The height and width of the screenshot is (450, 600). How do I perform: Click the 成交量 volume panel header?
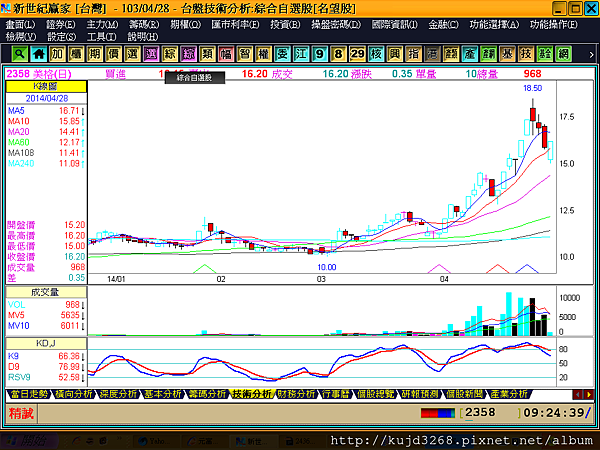[46, 292]
